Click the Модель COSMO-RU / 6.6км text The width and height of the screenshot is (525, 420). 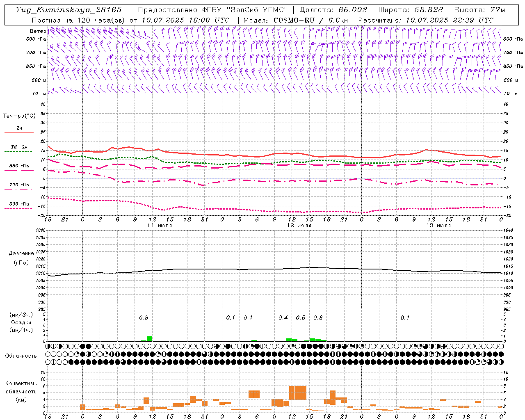click(x=296, y=20)
